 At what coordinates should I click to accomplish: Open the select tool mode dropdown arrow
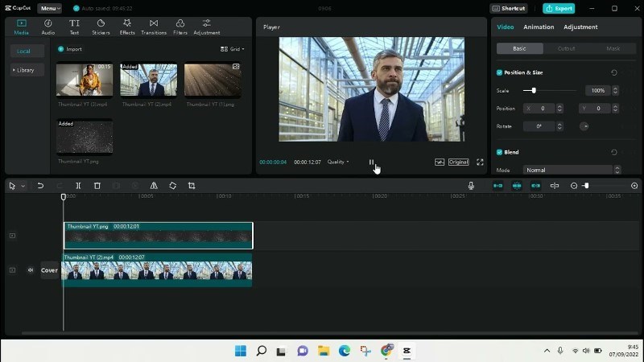pyautogui.click(x=23, y=186)
